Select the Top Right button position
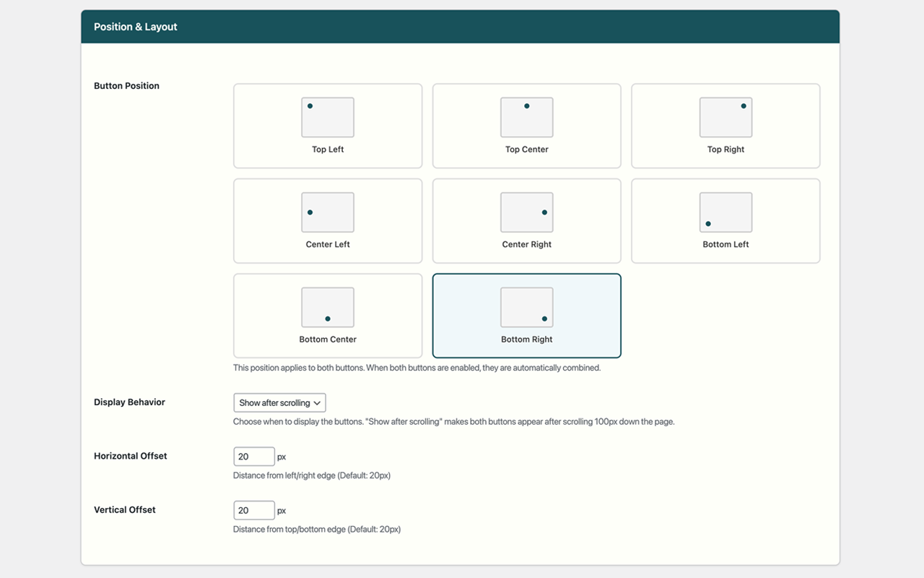This screenshot has width=924, height=578. (x=725, y=126)
